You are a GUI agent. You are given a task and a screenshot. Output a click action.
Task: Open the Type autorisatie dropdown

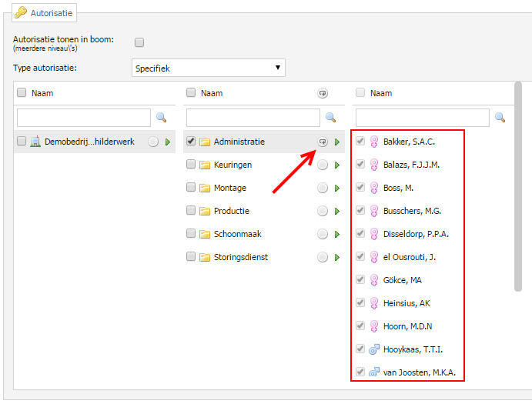pyautogui.click(x=209, y=68)
